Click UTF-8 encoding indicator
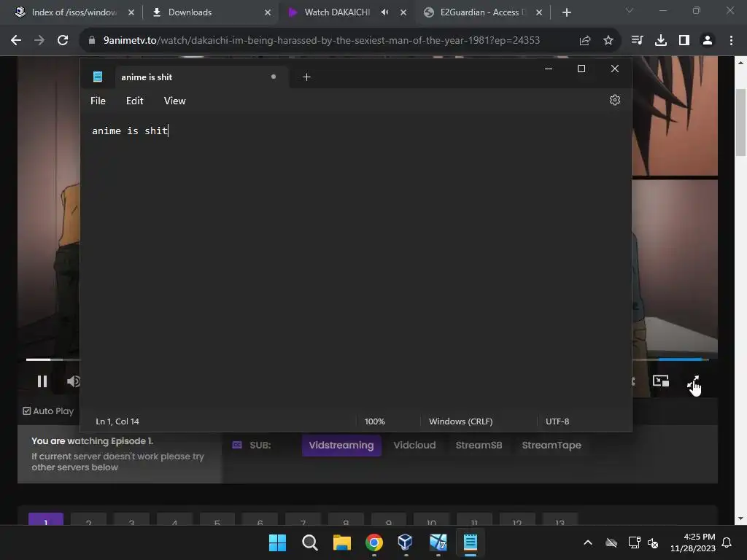The image size is (747, 560). click(x=557, y=421)
